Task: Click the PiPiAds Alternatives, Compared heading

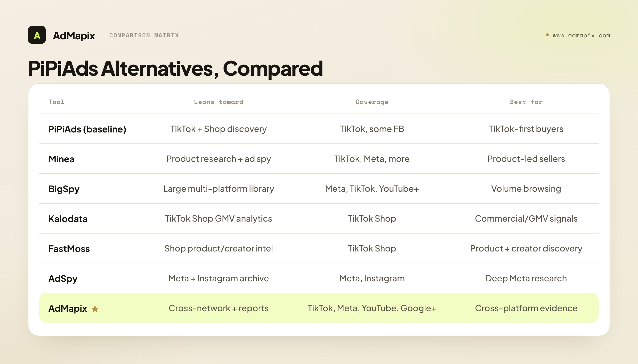Action: click(x=175, y=68)
